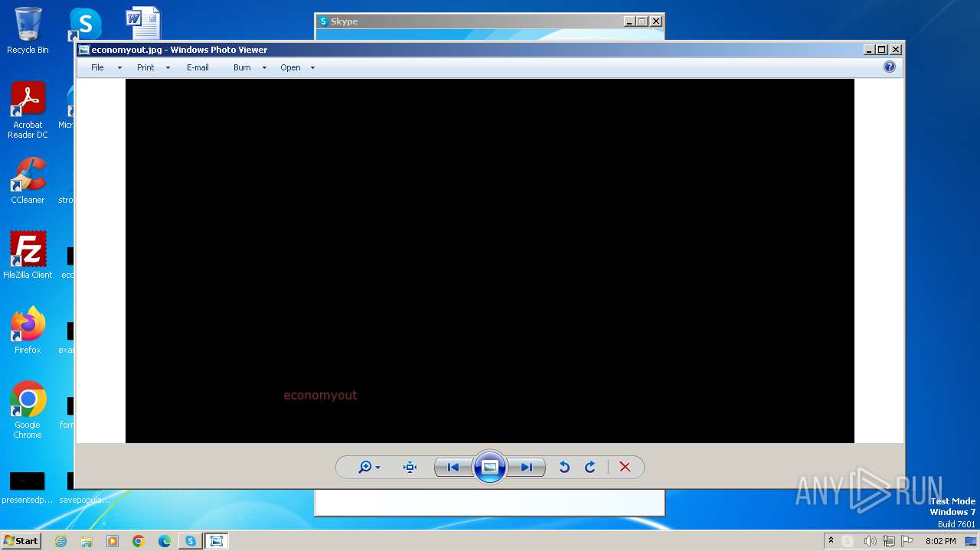Image resolution: width=980 pixels, height=551 pixels.
Task: Play the slide show
Action: point(490,467)
